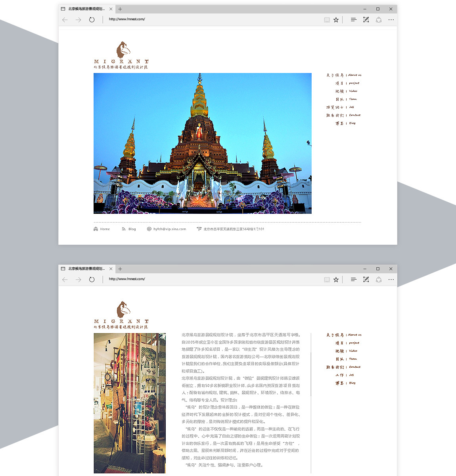Click the Web Note pen icon in top browser

click(366, 19)
